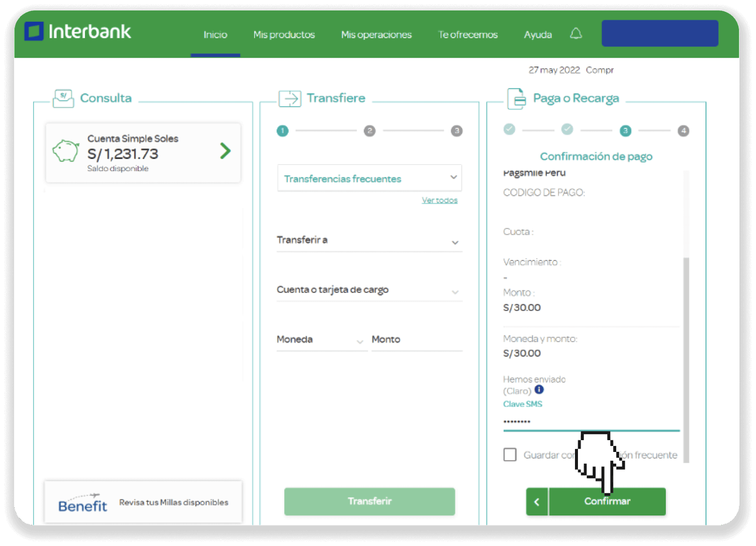Click the Clave SMS input field

591,422
